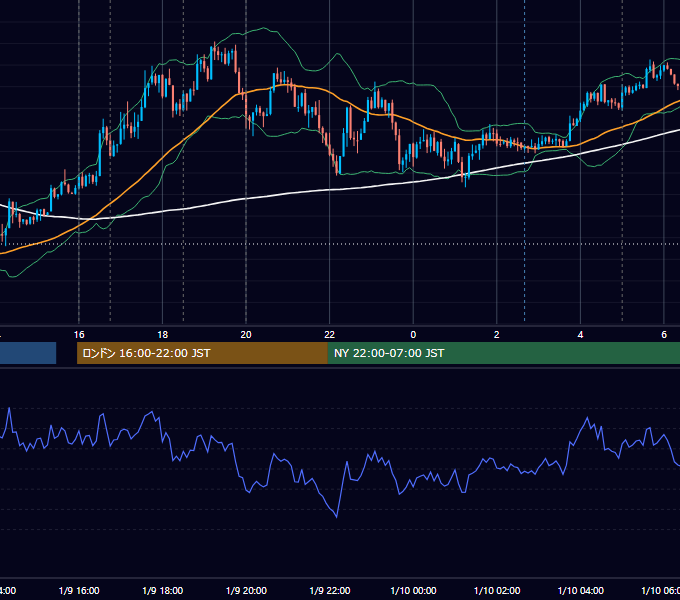Click the 1/10 00:00 date label

click(x=413, y=590)
